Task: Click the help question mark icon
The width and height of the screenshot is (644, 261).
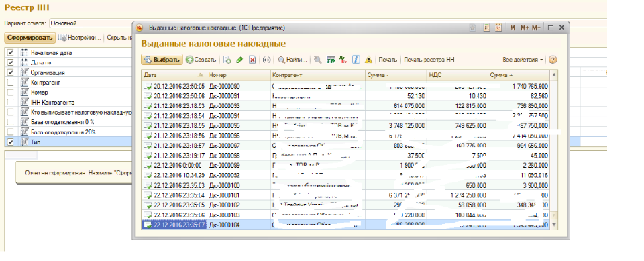Action: coord(553,60)
